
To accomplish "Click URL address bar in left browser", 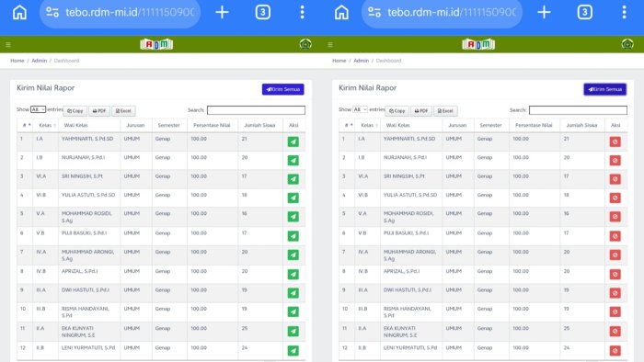I will coord(120,13).
